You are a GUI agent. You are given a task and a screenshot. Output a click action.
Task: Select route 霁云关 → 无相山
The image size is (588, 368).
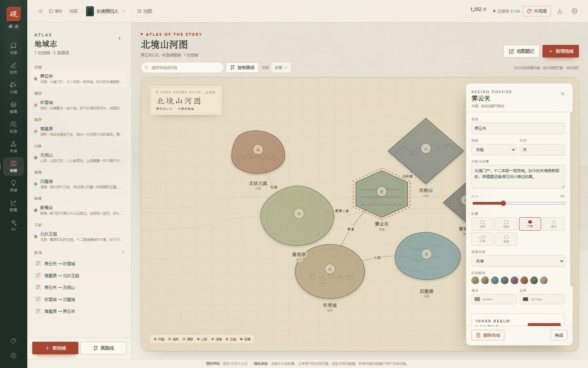pyautogui.click(x=79, y=287)
